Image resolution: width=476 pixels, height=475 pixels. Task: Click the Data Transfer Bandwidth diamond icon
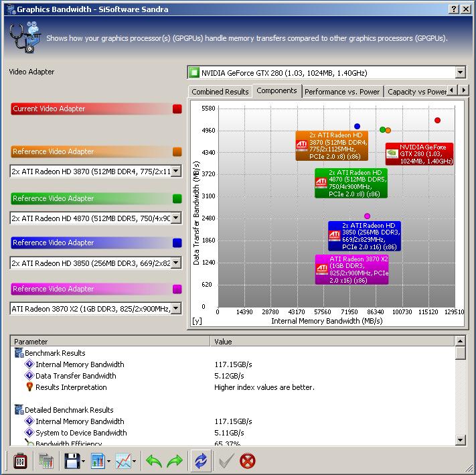[x=29, y=376]
